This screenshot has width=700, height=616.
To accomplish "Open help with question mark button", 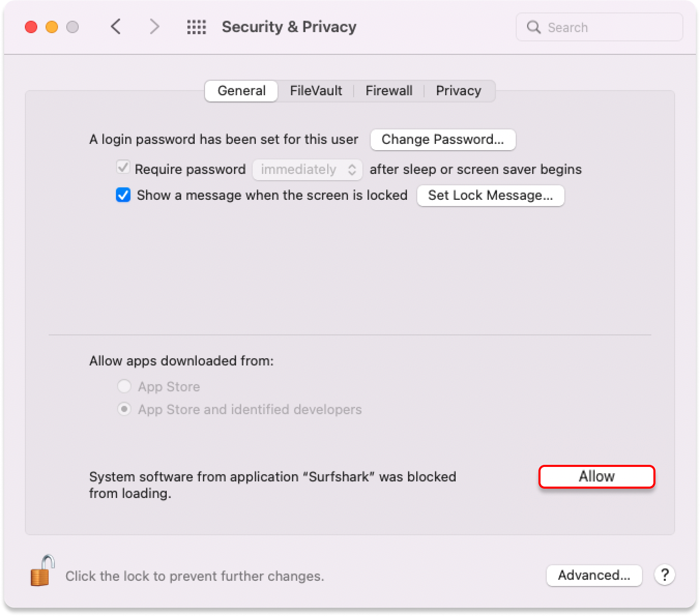I will coord(664,575).
